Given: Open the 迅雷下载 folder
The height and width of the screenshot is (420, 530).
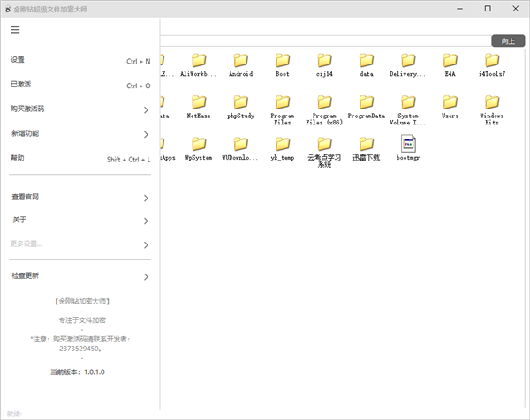Looking at the screenshot, I should pyautogui.click(x=366, y=144).
